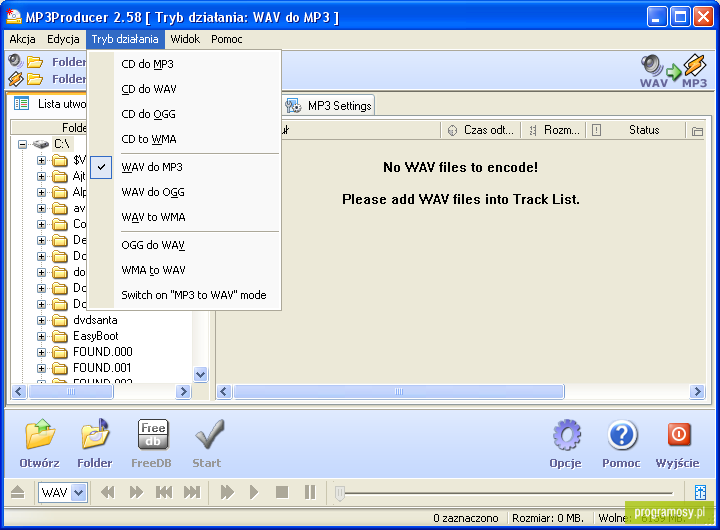Click the Lista utworów tab icon
This screenshot has width=720, height=530.
(21, 103)
